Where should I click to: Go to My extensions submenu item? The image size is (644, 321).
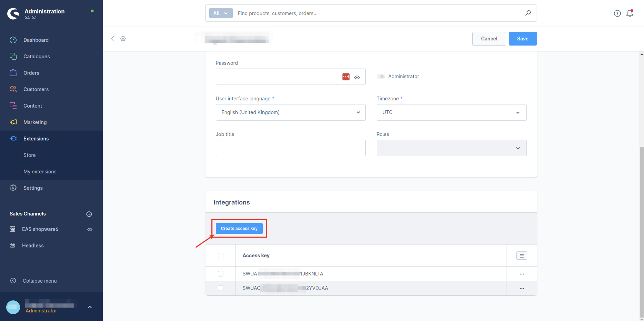[40, 172]
